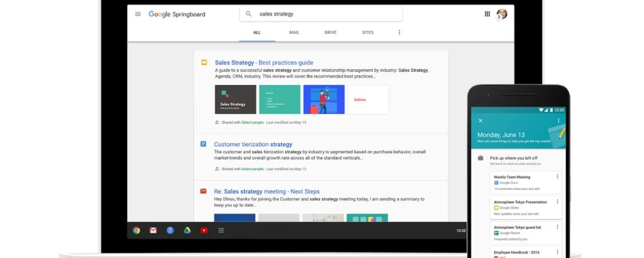
Task: Click the 'sales strategy' search field
Action: (x=321, y=14)
